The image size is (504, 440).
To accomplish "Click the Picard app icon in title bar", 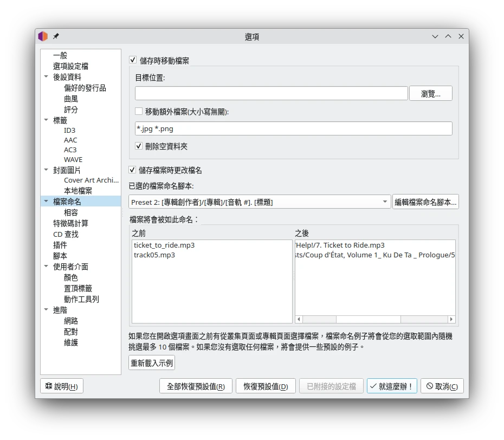I will (43, 36).
